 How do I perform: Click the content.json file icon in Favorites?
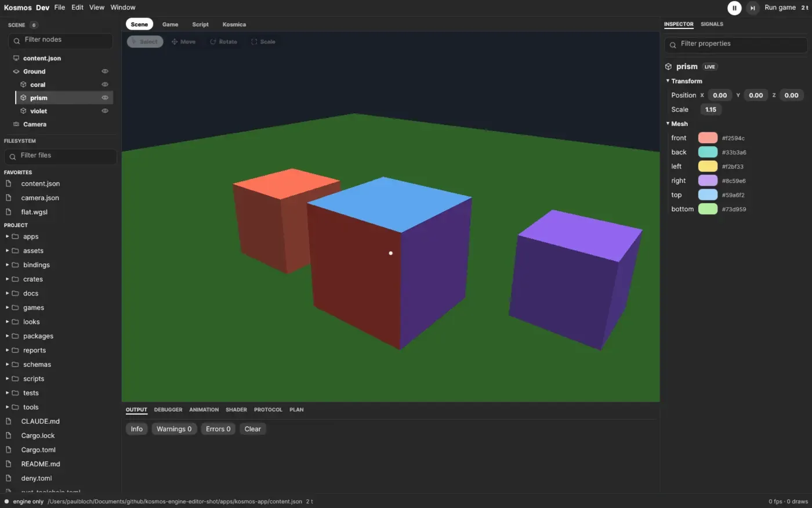click(x=9, y=183)
